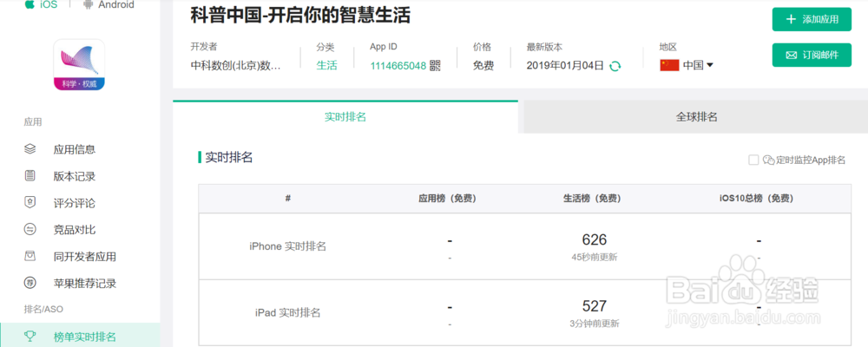This screenshot has width=868, height=347.
Task: Click the 同开发者应用 bag icon
Action: point(30,256)
